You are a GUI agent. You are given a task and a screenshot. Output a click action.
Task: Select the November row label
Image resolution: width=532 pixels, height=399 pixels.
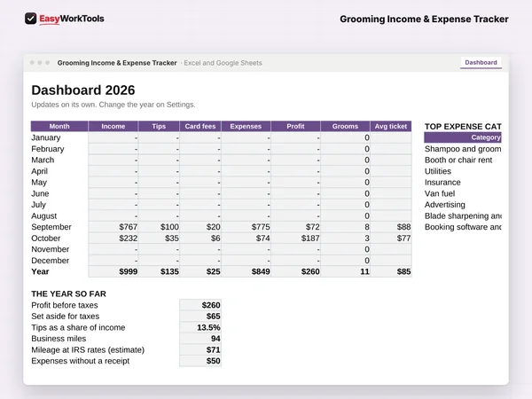[x=51, y=249]
